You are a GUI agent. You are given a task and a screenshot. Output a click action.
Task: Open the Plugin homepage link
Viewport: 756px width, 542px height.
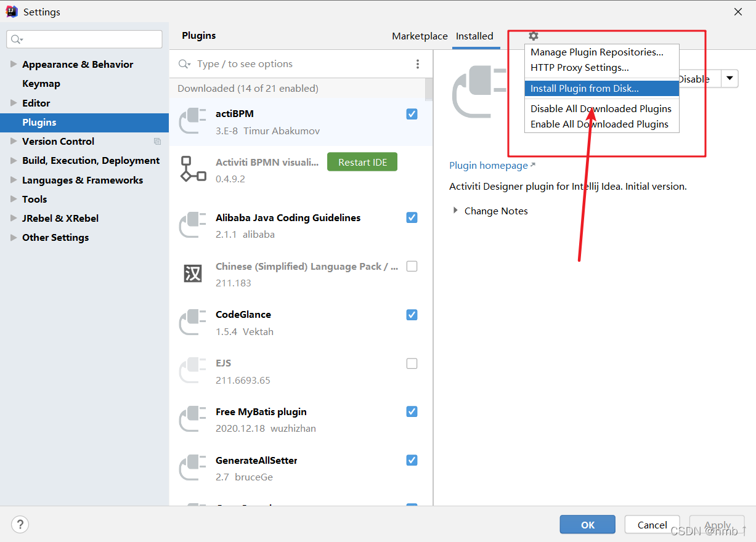492,165
